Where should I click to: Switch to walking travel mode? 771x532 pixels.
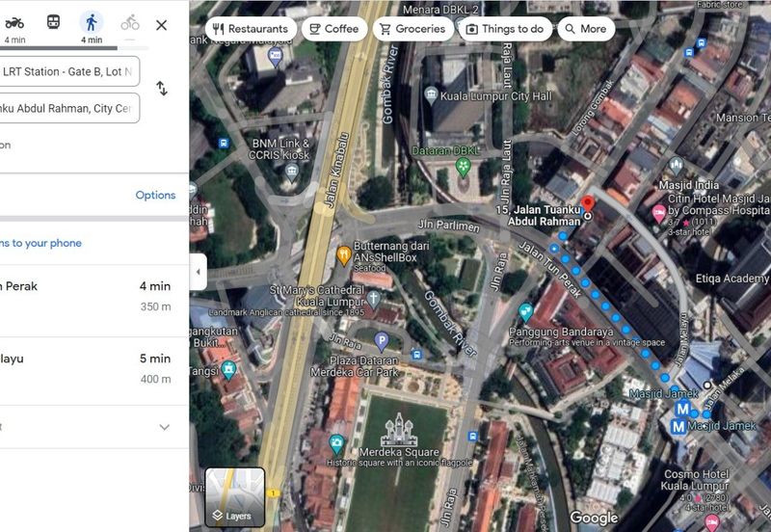point(92,22)
